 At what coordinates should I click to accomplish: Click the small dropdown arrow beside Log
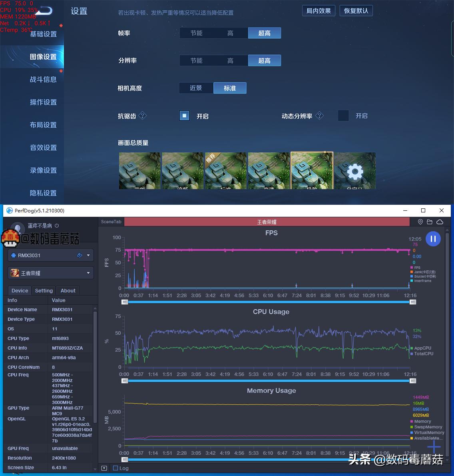coord(104,468)
